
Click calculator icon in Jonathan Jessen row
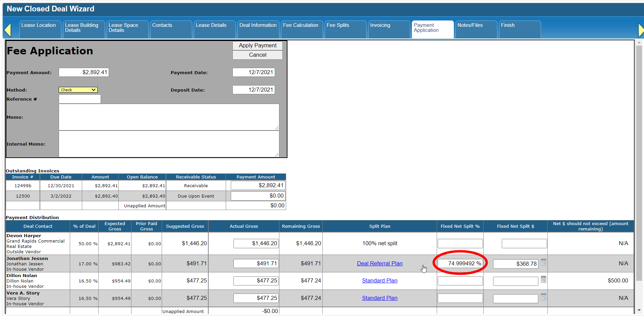click(543, 262)
